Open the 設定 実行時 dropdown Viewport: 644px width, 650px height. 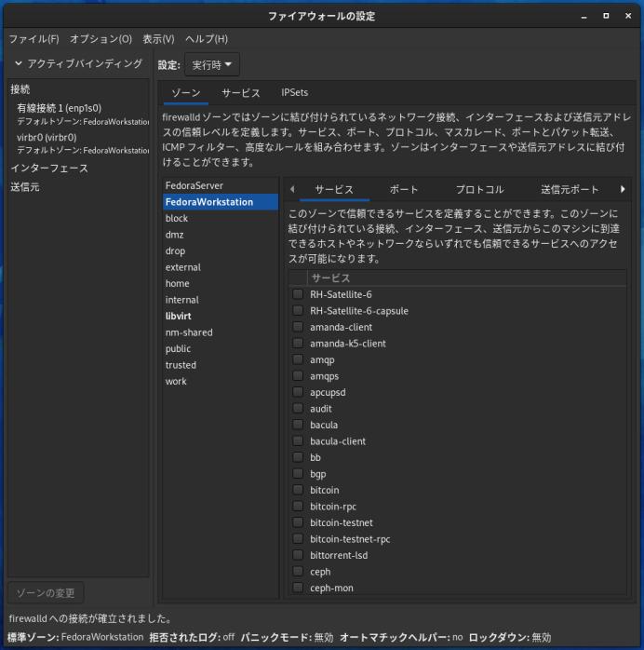(211, 64)
